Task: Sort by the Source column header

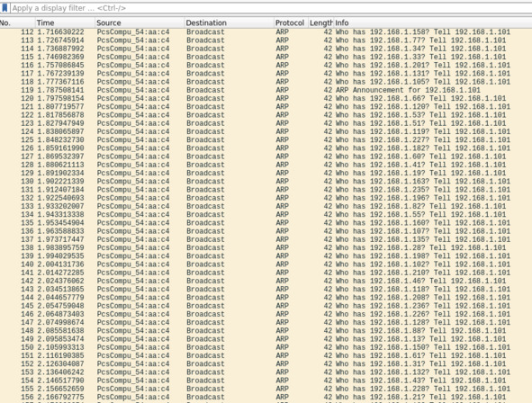Action: [140, 22]
